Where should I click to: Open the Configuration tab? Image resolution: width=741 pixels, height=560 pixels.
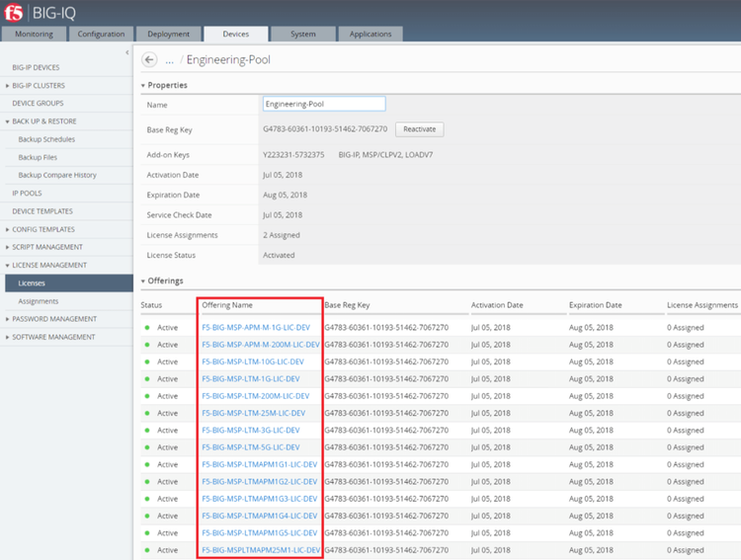coord(101,35)
